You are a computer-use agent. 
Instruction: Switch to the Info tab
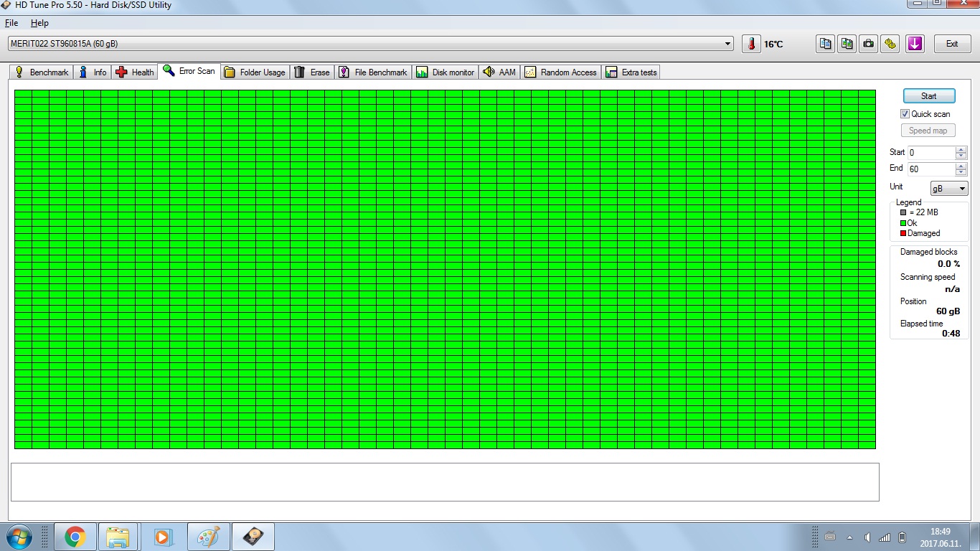point(93,72)
